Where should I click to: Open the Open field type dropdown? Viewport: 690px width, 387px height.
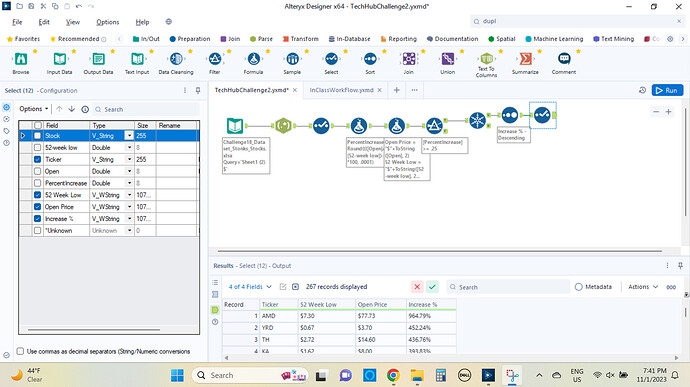tap(129, 171)
